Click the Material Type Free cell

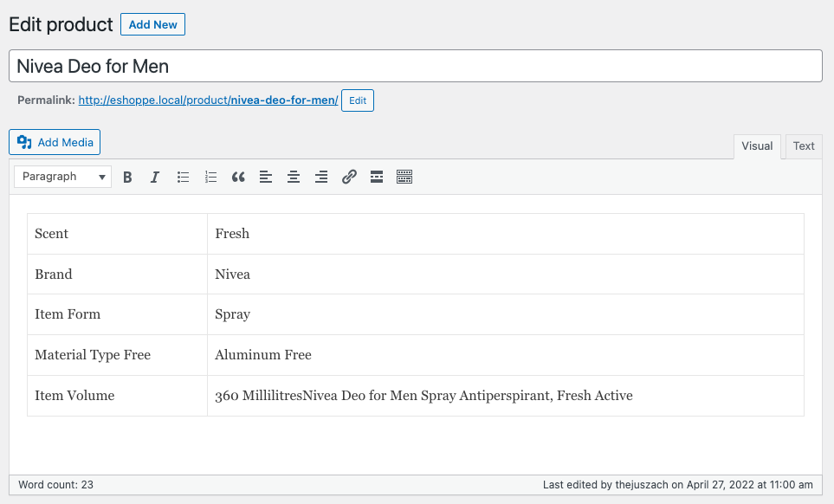coord(117,355)
